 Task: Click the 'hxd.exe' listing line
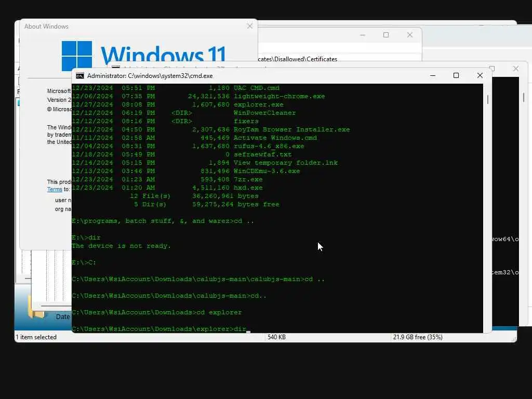(x=167, y=188)
